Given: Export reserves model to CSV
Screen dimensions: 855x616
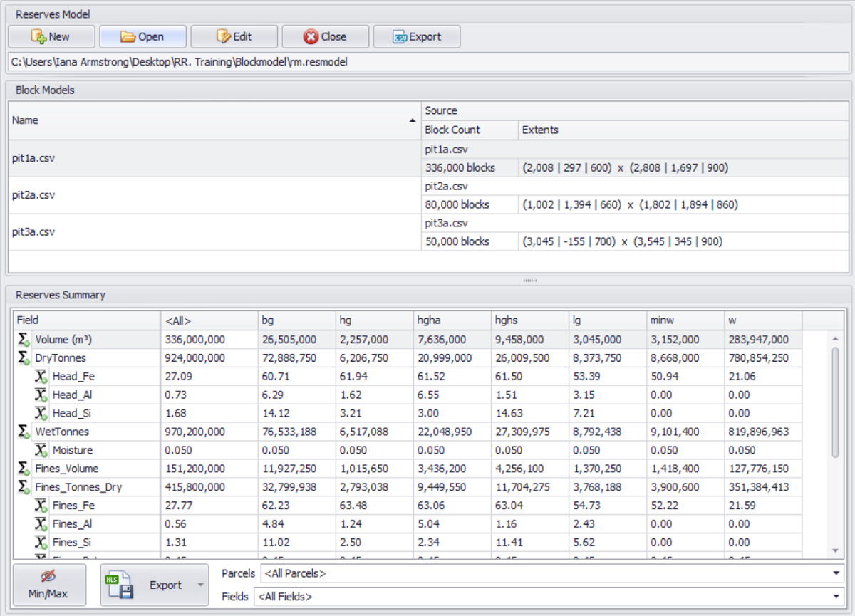Looking at the screenshot, I should click(417, 37).
